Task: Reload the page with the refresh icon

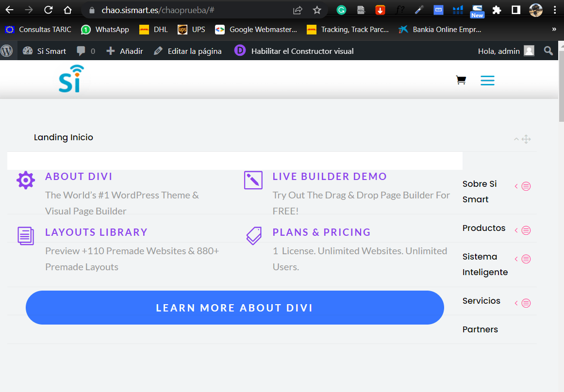Action: (x=48, y=10)
